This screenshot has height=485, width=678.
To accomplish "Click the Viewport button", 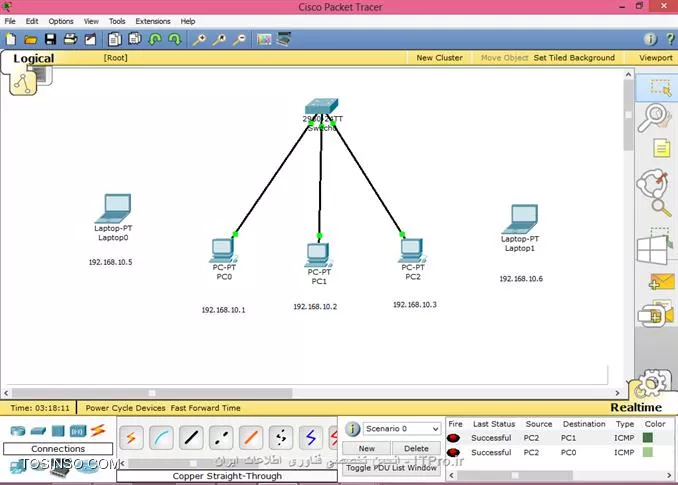I will pos(656,57).
